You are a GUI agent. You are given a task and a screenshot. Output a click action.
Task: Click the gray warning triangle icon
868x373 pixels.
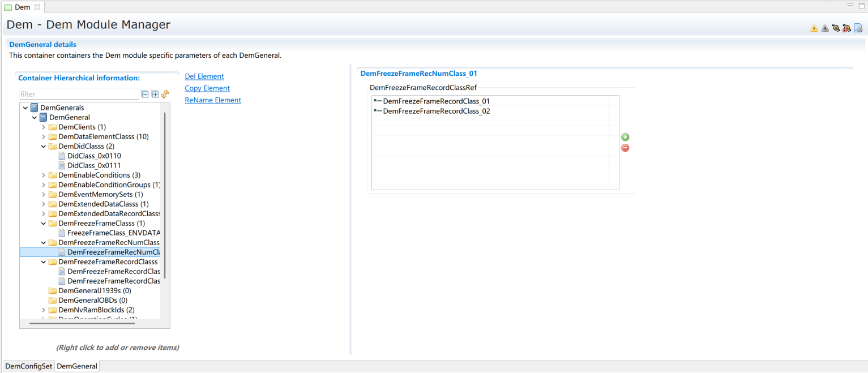pyautogui.click(x=824, y=28)
